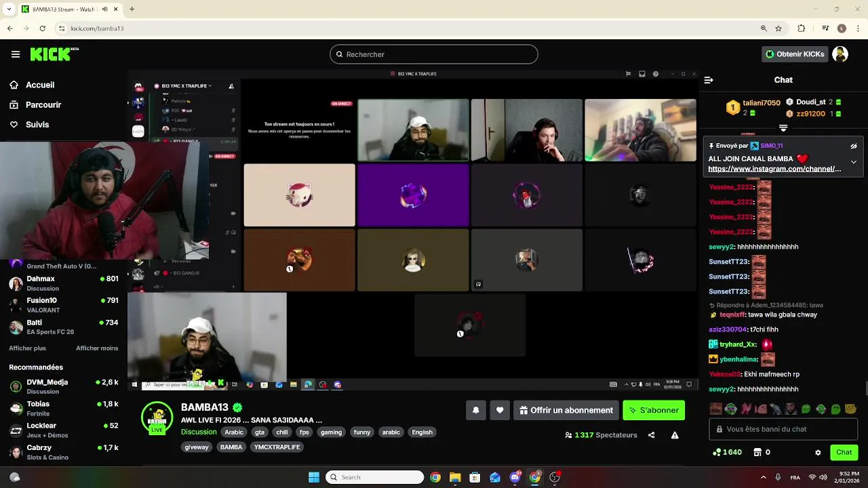This screenshot has height=488, width=868.
Task: Open the chat shop icon
Action: coord(757,452)
